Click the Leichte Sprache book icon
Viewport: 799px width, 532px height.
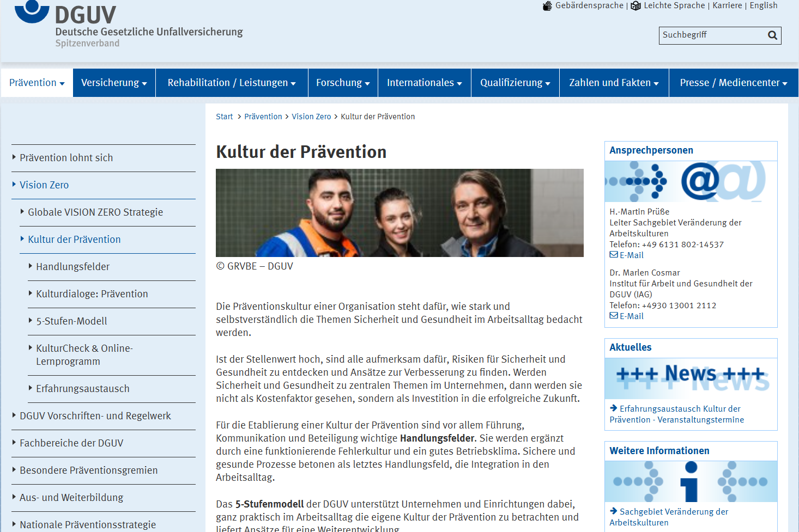click(635, 6)
